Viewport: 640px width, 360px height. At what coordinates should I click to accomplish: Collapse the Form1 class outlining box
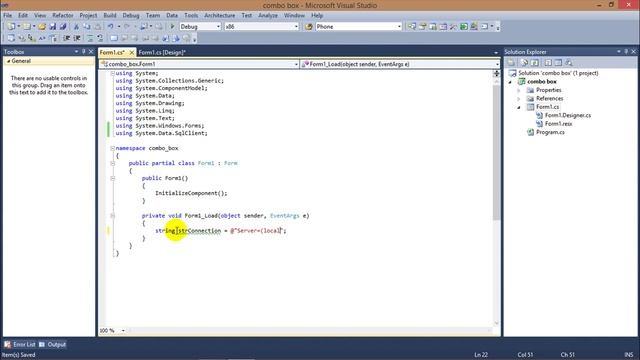pyautogui.click(x=112, y=163)
